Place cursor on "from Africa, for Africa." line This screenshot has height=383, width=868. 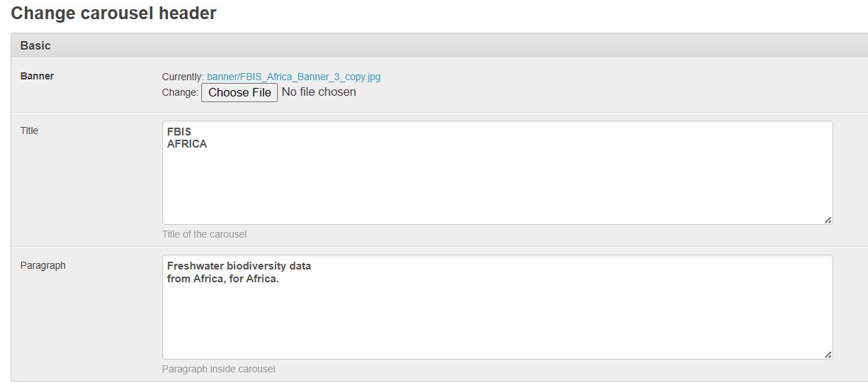point(223,279)
